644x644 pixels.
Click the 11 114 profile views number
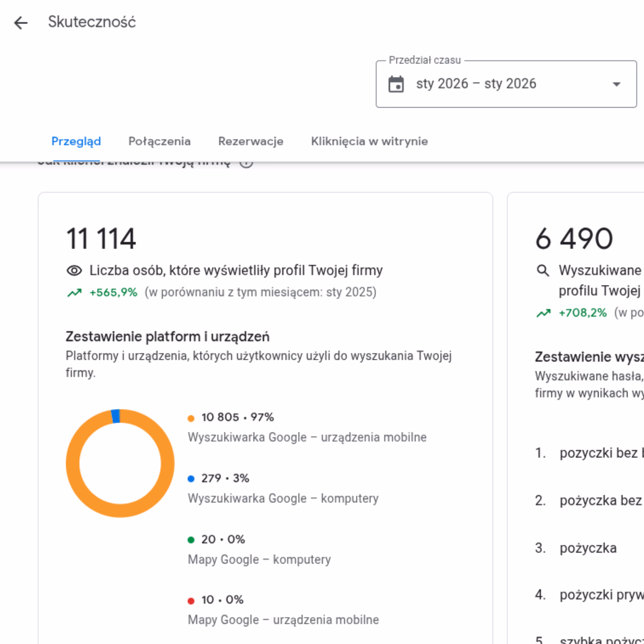(101, 239)
